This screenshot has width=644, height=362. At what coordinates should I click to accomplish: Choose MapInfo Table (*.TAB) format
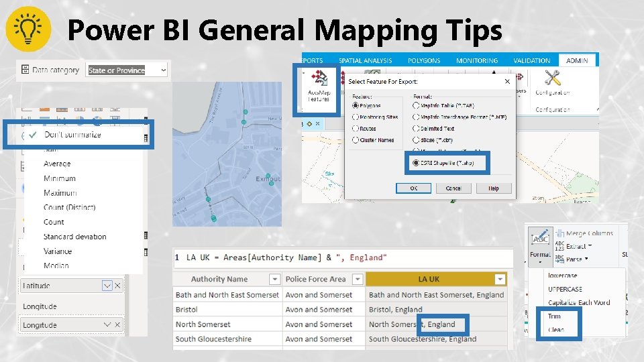click(416, 105)
